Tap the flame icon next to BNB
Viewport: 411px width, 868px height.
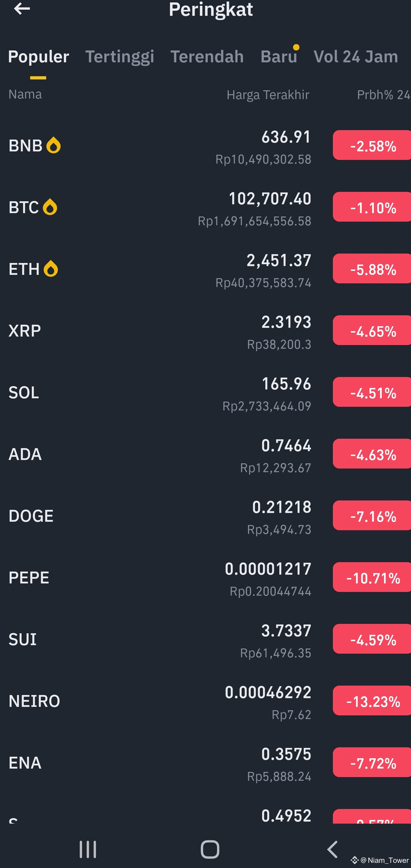click(x=54, y=145)
